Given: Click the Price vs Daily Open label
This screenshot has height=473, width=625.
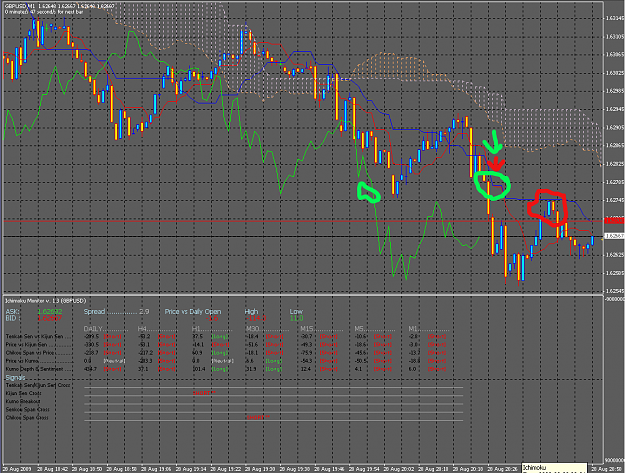Looking at the screenshot, I should click(193, 312).
